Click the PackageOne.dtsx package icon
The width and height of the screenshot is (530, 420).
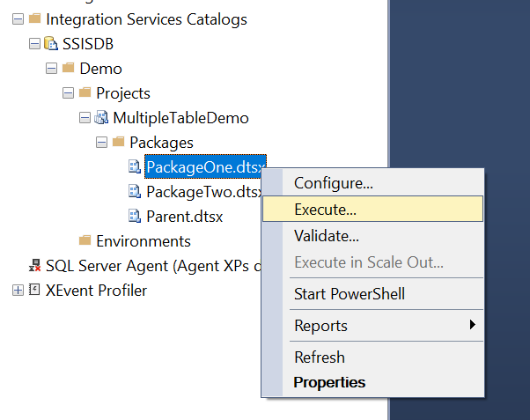(134, 166)
